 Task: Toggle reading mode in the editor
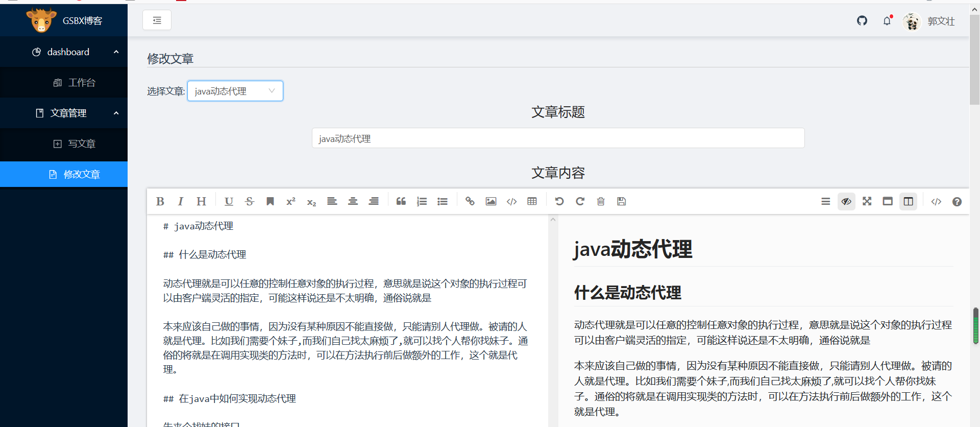888,202
